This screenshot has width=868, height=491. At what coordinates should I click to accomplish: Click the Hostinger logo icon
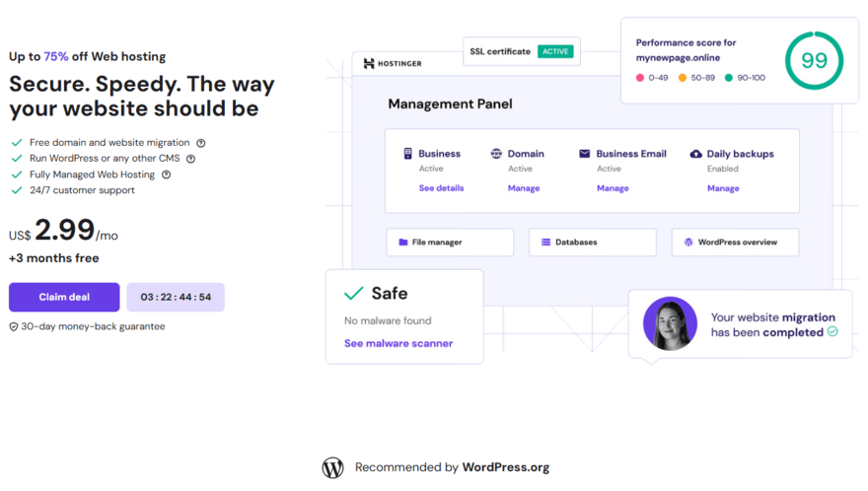pyautogui.click(x=369, y=64)
